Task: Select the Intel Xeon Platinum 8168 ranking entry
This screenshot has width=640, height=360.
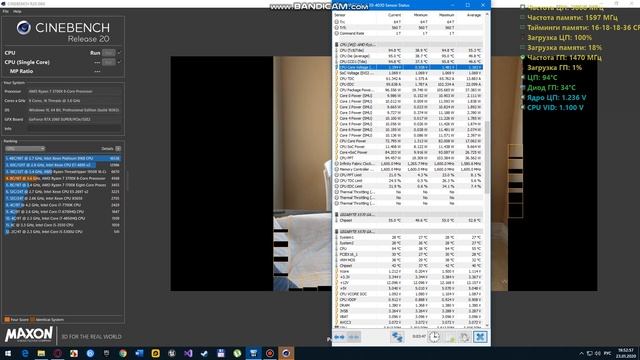Action: pos(62,158)
